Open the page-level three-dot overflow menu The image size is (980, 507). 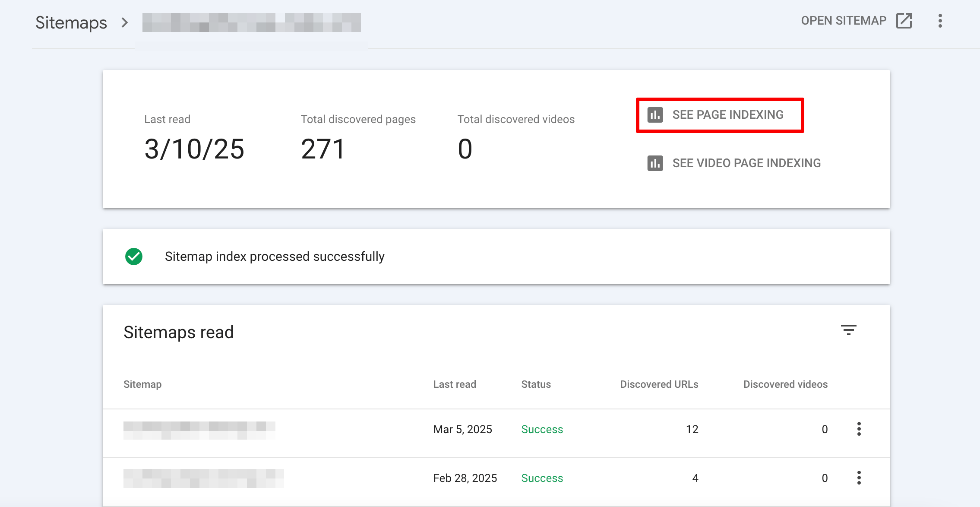point(940,20)
